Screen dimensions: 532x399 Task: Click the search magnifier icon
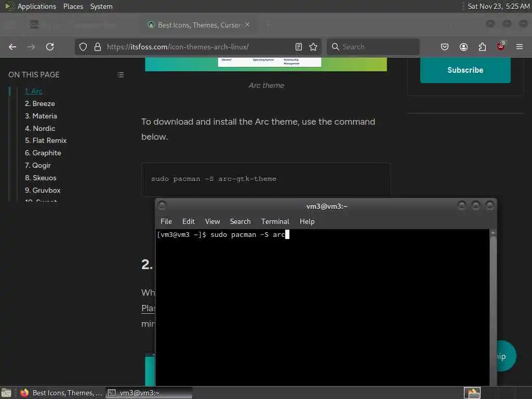[335, 46]
